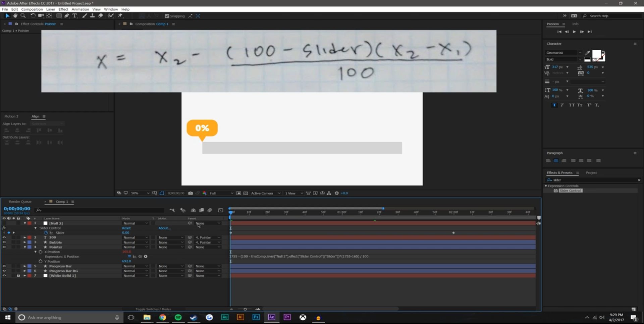Open the 1 View layout dropdown
The height and width of the screenshot is (324, 644).
click(294, 193)
